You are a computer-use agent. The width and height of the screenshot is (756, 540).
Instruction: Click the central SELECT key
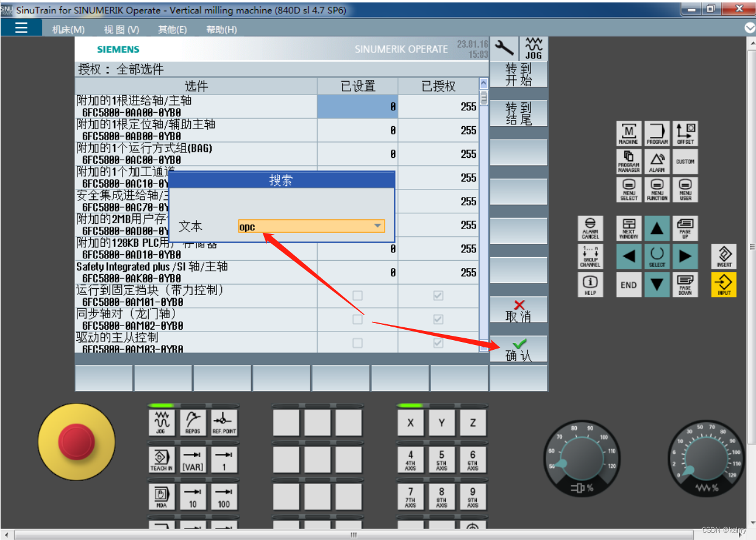657,256
